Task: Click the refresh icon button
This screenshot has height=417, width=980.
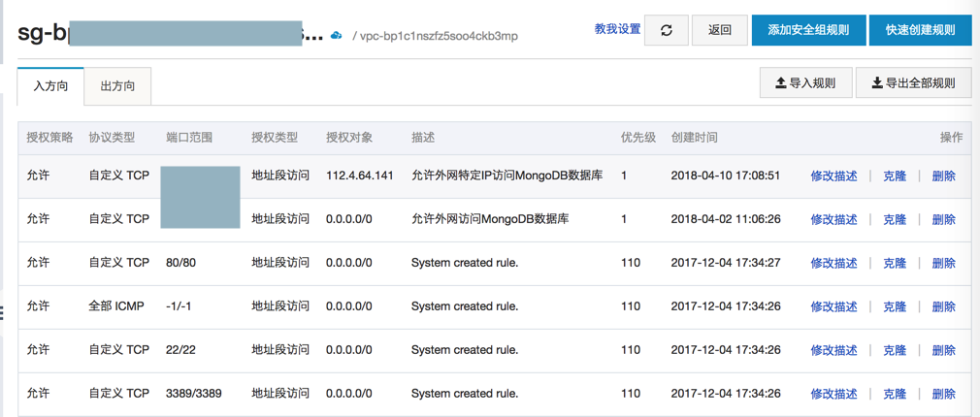Action: tap(667, 30)
